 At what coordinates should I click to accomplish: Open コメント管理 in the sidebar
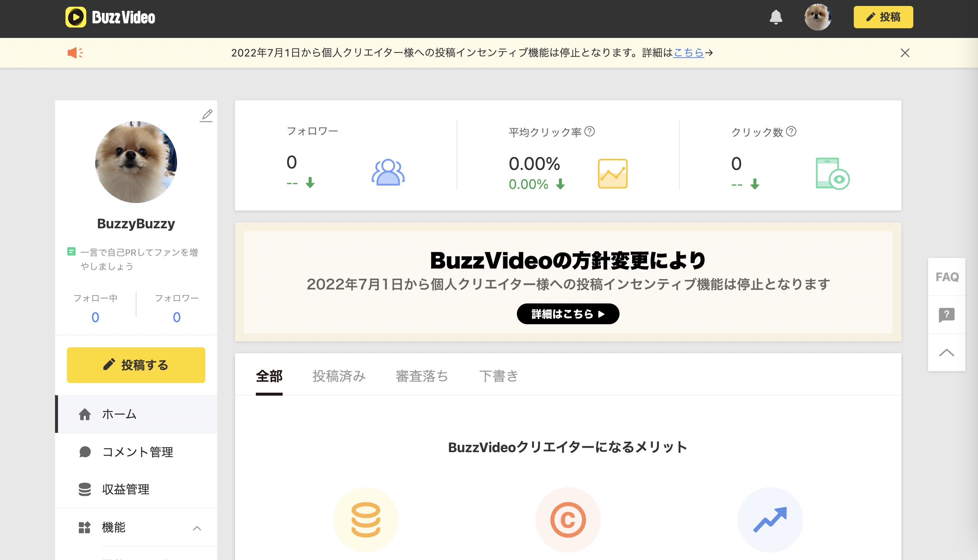(x=136, y=452)
